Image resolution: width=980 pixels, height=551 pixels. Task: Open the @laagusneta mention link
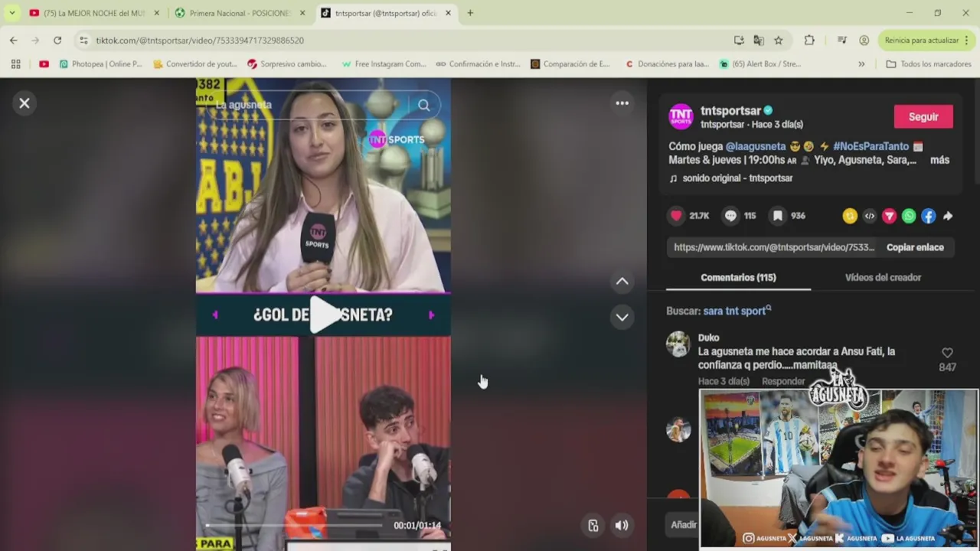[x=756, y=146]
